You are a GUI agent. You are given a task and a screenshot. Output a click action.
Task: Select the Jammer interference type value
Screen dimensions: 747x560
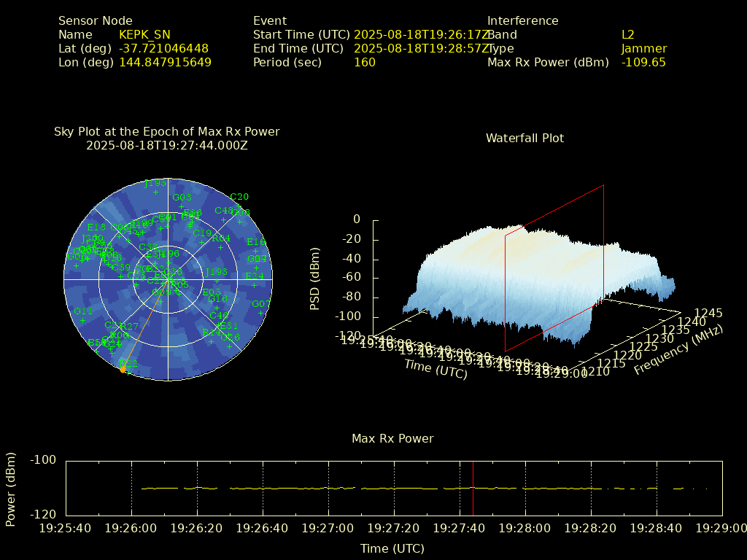pos(643,49)
